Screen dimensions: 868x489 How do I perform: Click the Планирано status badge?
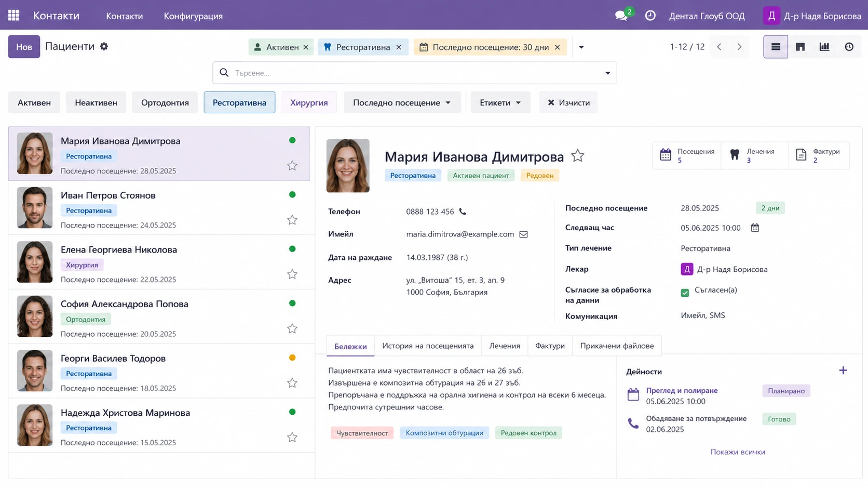(786, 391)
